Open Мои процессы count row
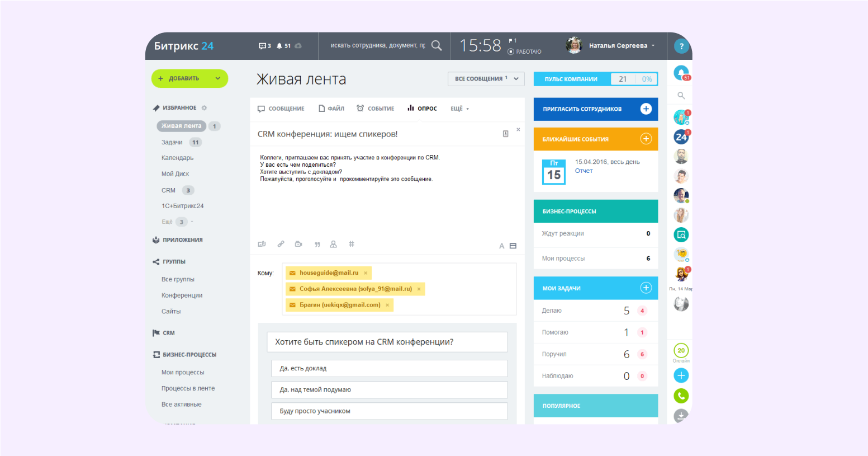 (x=596, y=258)
